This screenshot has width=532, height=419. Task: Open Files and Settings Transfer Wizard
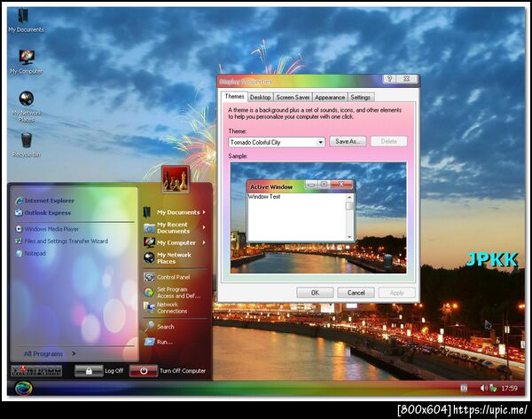(x=62, y=241)
